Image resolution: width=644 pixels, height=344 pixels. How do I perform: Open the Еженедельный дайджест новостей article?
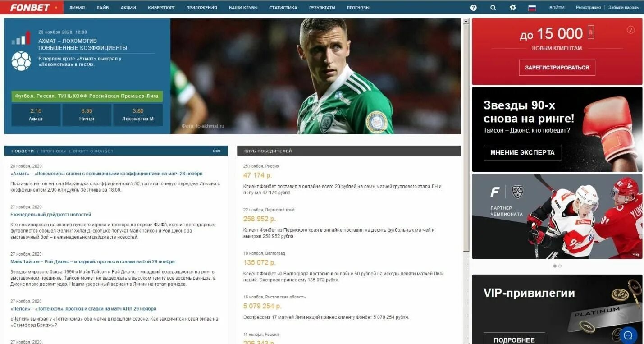tap(51, 215)
